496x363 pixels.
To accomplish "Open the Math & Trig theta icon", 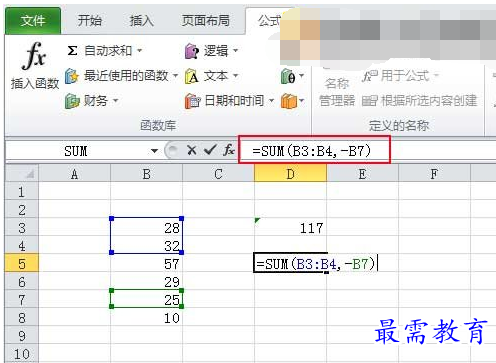I will 288,76.
